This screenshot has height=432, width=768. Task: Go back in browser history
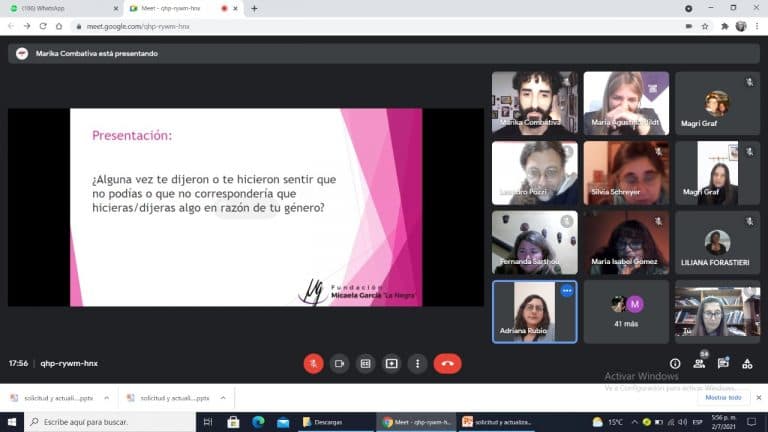(11, 26)
